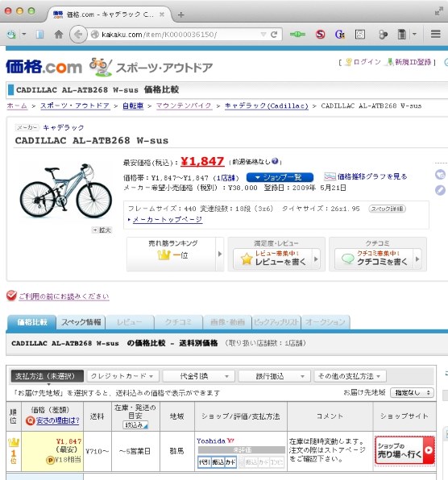Enter fullscreen with the window expand arrows
Viewport: 448px width, 480px height.
(x=439, y=11)
